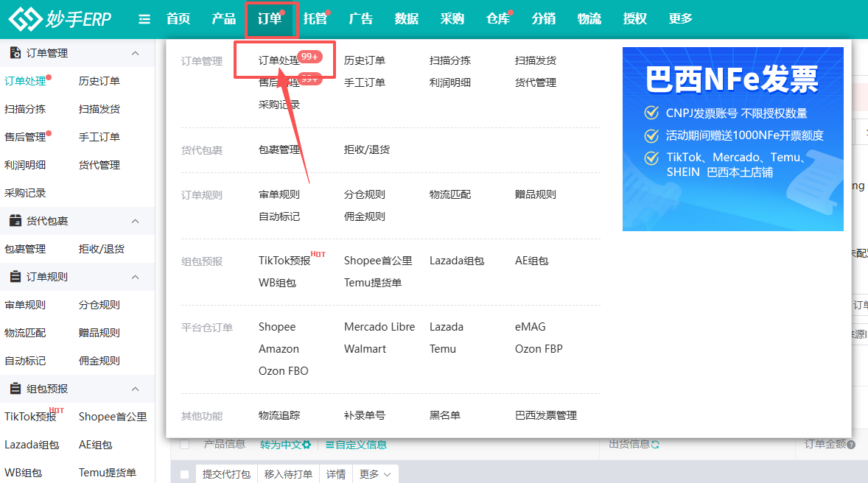
Task: Select 扫描发货 in the dropdown panel
Action: pos(535,60)
